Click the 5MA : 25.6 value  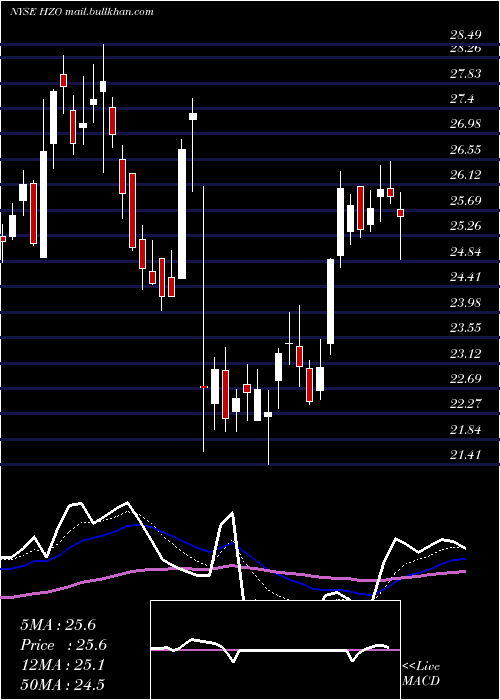click(58, 625)
